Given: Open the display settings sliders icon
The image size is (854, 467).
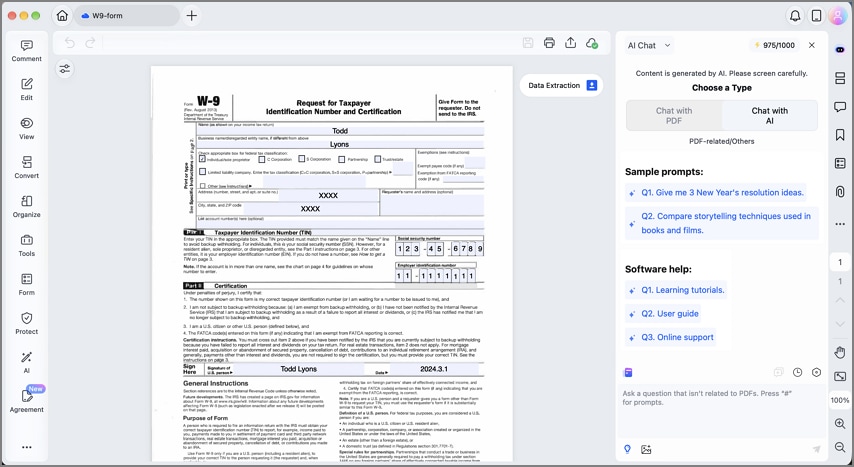Looking at the screenshot, I should [x=65, y=69].
